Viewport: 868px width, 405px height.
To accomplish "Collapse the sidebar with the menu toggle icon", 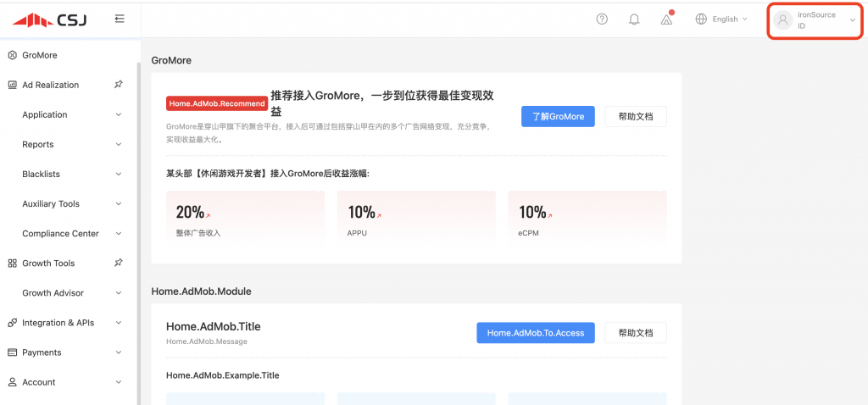I will coord(120,19).
